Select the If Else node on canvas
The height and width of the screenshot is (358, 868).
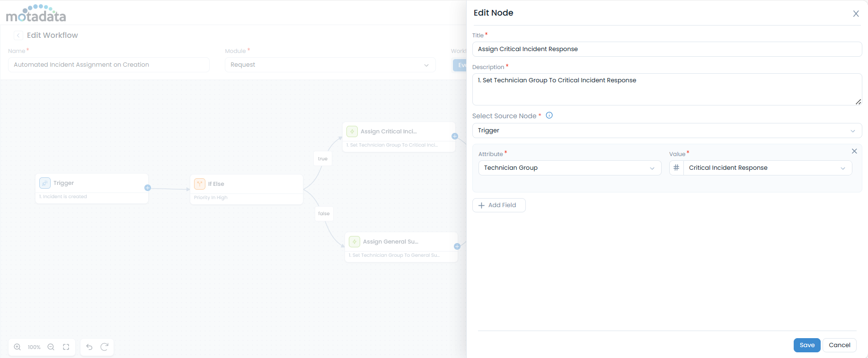pyautogui.click(x=246, y=189)
